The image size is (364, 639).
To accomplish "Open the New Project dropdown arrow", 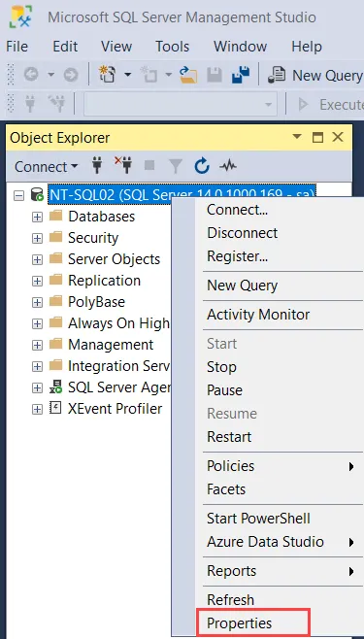I will 128,75.
